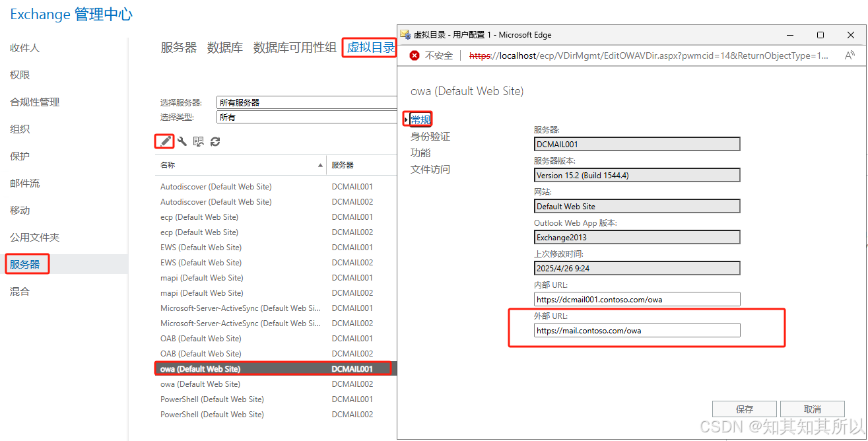Sort by the 名称 column header

[240, 165]
